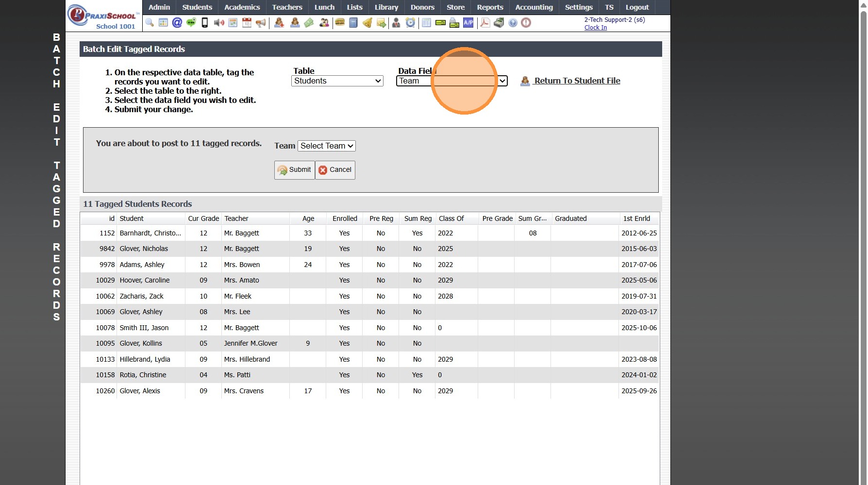Select student Glover, Alexis
This screenshot has height=485, width=868.
pos(369,391)
